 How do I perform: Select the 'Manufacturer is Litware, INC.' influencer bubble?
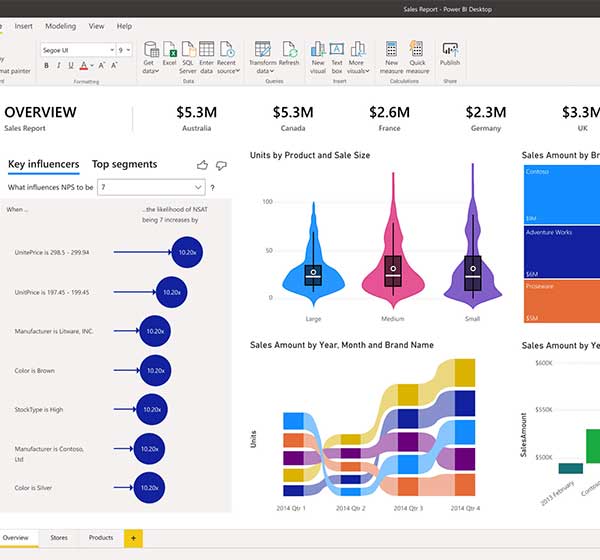pos(153,330)
